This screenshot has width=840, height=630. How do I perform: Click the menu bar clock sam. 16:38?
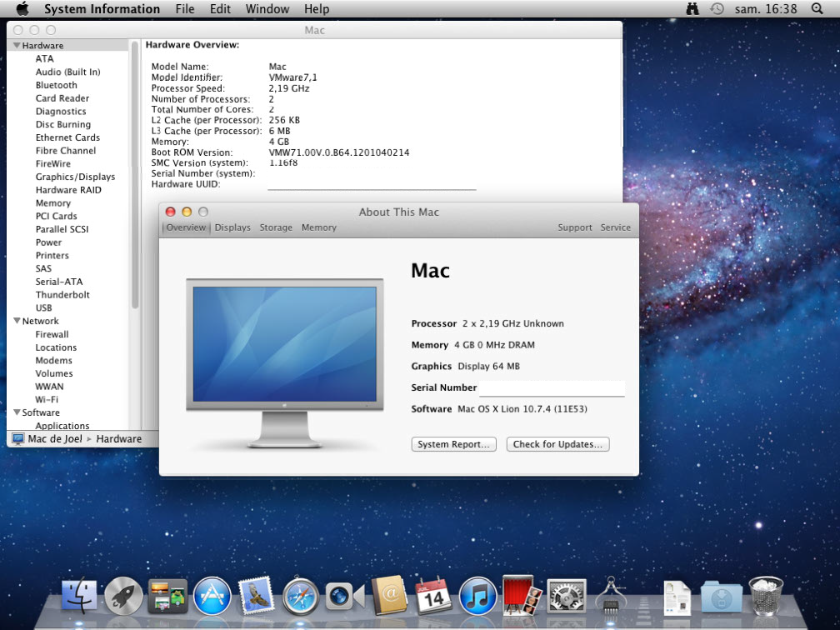click(766, 9)
